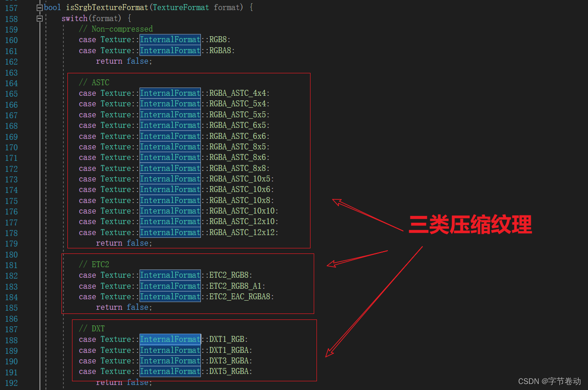
Task: Click RGBA_ASTC_6x6 identifier
Action: 238,136
